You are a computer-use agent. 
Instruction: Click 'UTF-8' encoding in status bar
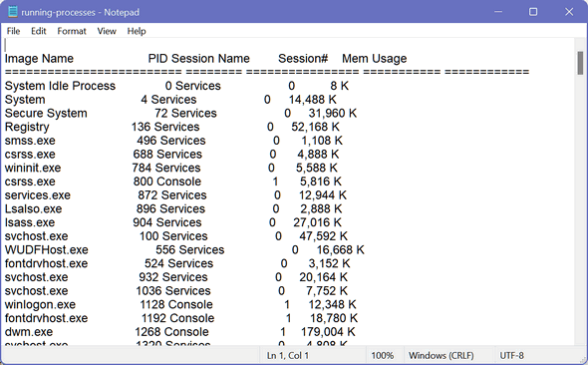511,355
